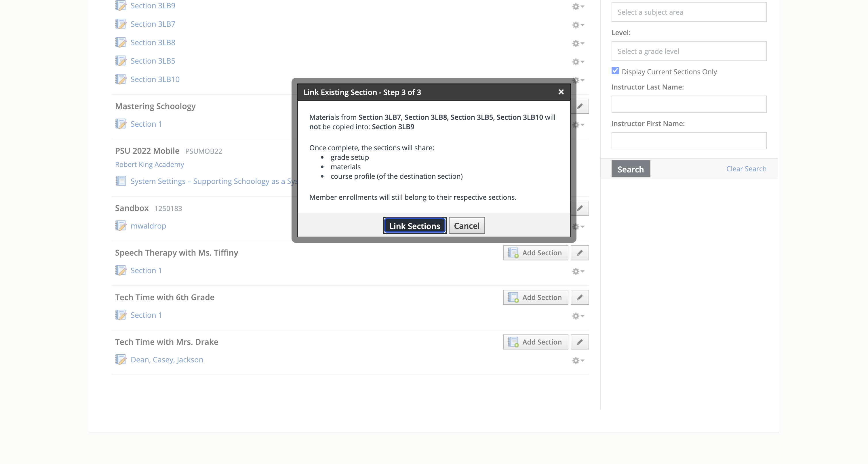
Task: Open Dean, Casey, Jackson section link
Action: point(167,360)
